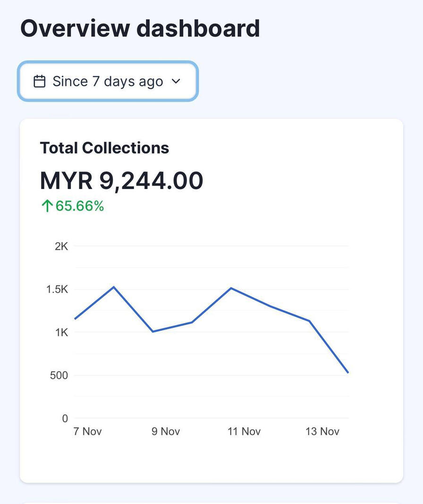Viewport: 423px width, 504px height.
Task: Click the calendar icon in date filter
Action: (40, 81)
